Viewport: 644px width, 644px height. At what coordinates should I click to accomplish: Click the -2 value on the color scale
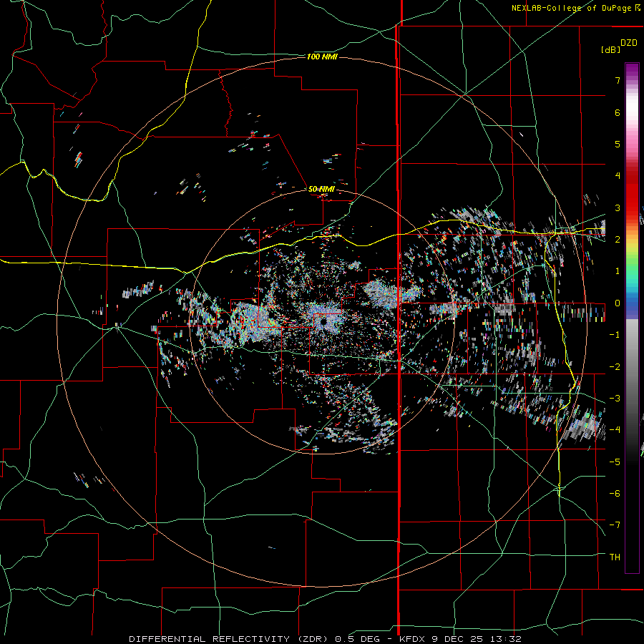coord(615,367)
